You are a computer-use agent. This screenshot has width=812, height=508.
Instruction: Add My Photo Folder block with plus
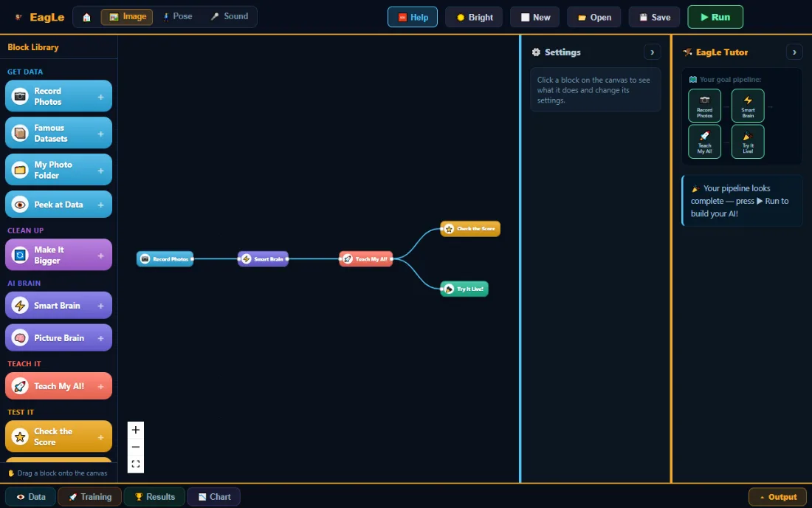(101, 171)
